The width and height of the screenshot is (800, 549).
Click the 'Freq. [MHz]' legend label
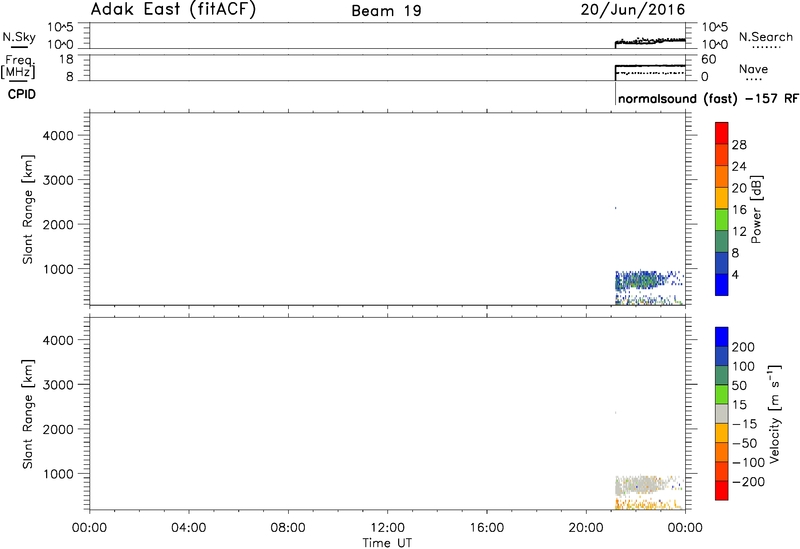click(x=18, y=67)
